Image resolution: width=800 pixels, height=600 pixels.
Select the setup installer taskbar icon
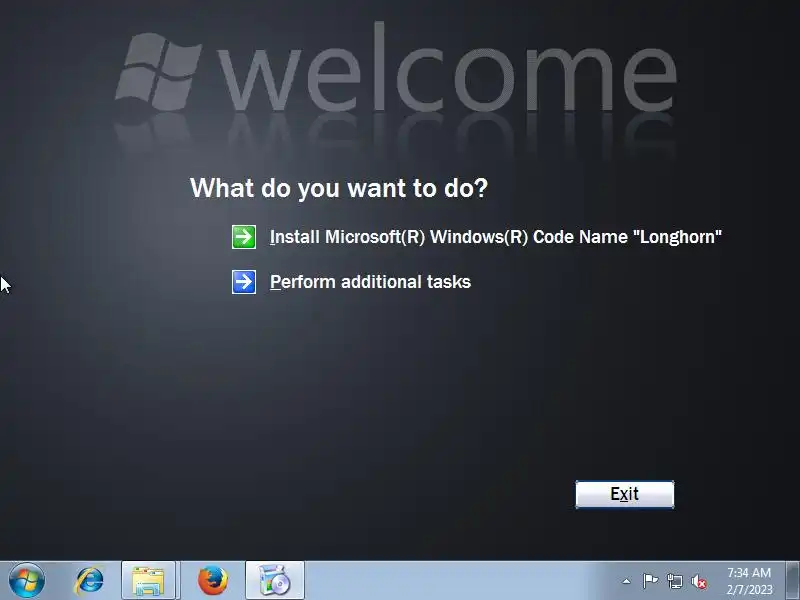(274, 581)
